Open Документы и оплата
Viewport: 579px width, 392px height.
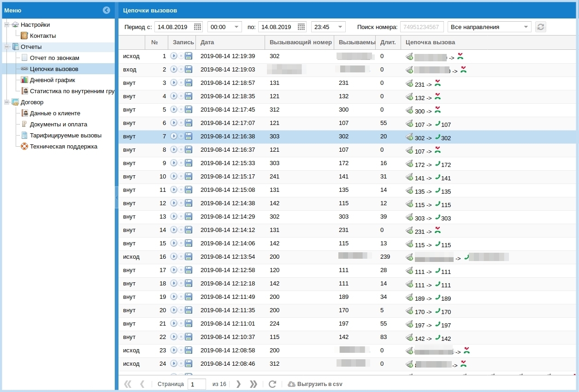[59, 124]
